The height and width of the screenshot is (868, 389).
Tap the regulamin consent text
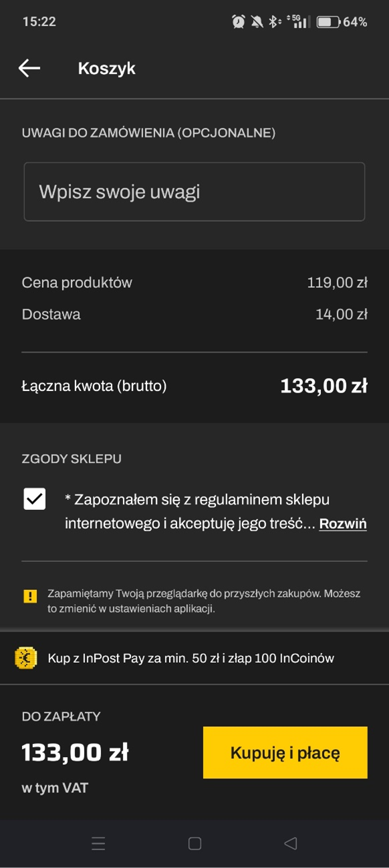point(191,512)
